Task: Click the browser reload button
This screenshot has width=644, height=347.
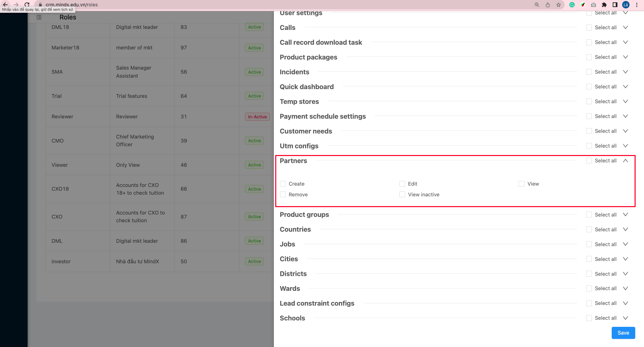Action: pyautogui.click(x=27, y=4)
